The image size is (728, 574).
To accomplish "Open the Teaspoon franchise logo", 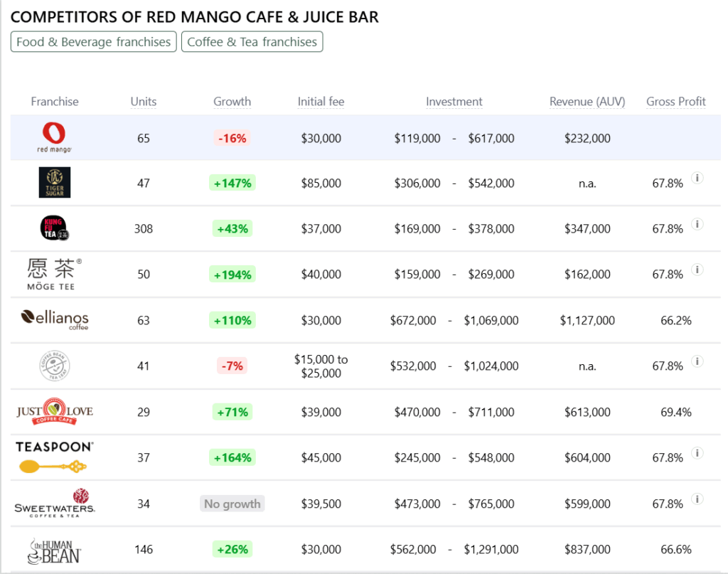I will 54,457.
